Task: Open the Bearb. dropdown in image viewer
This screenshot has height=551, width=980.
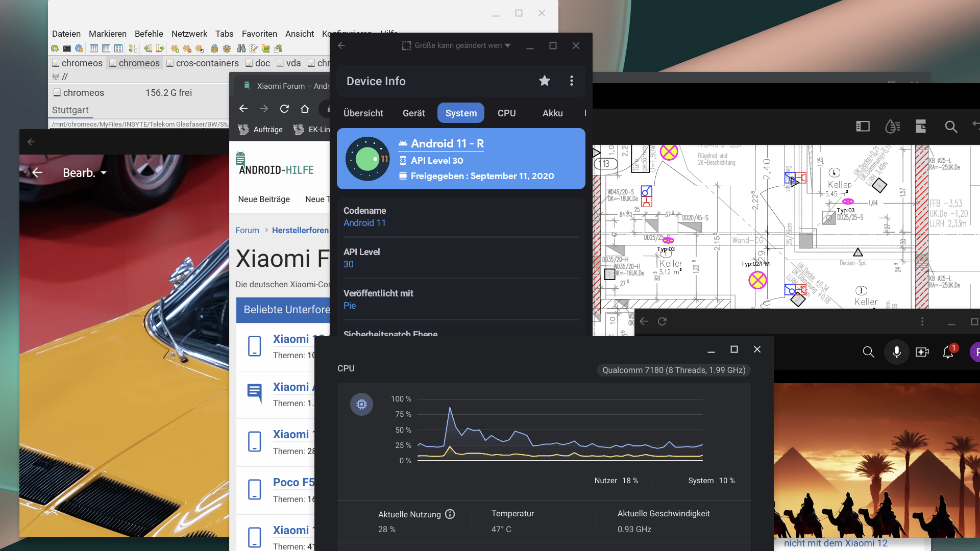Action: click(x=85, y=173)
